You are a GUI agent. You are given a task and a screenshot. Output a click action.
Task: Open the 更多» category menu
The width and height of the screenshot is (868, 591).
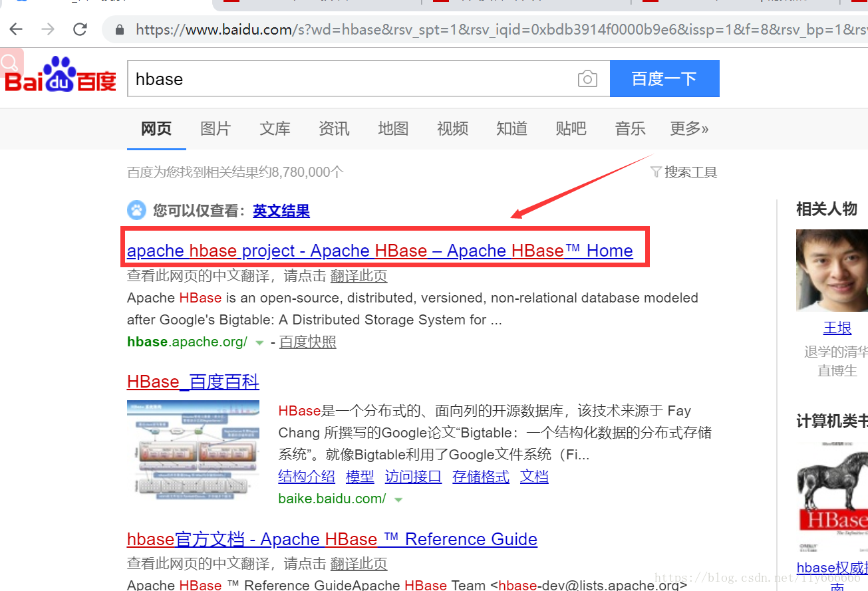click(x=689, y=128)
